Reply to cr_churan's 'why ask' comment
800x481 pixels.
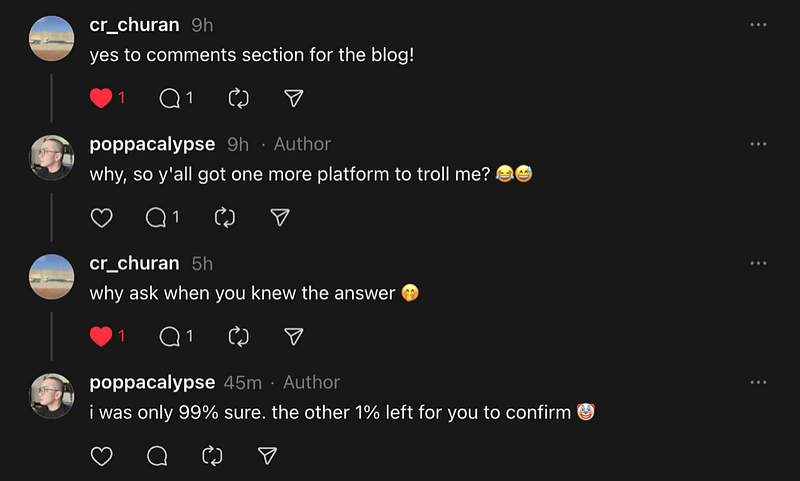[170, 336]
